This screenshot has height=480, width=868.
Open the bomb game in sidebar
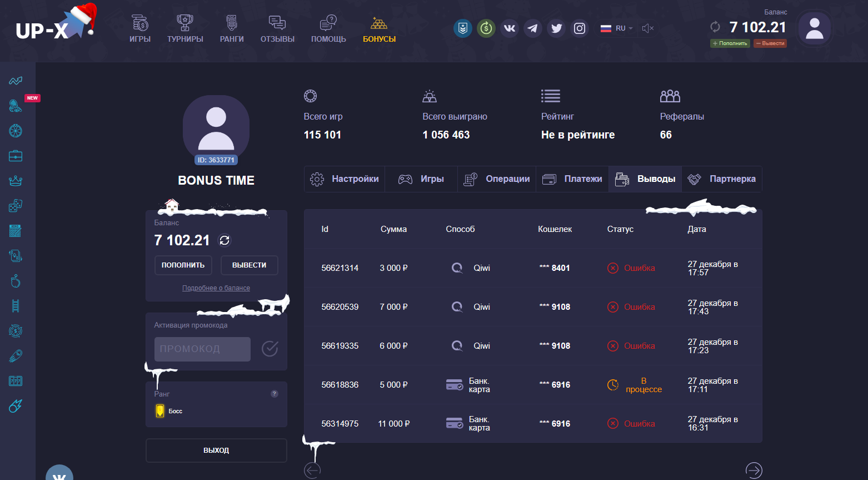pos(16,281)
